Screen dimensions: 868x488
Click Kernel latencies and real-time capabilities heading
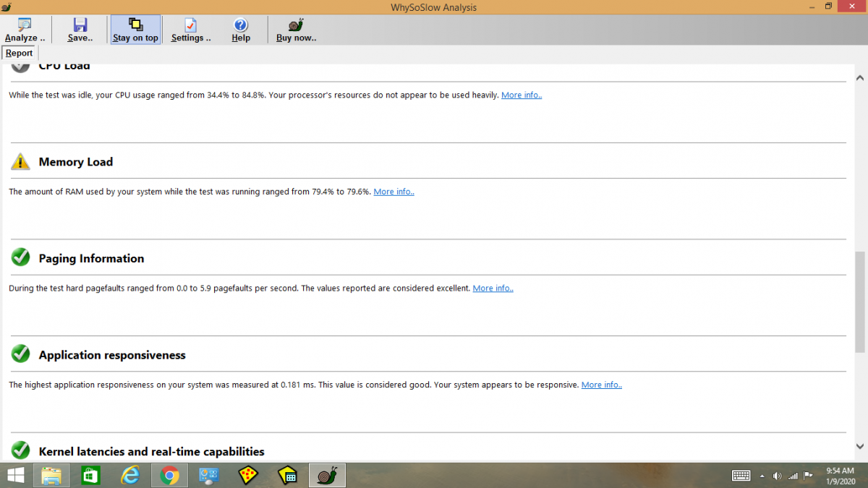[x=152, y=451]
